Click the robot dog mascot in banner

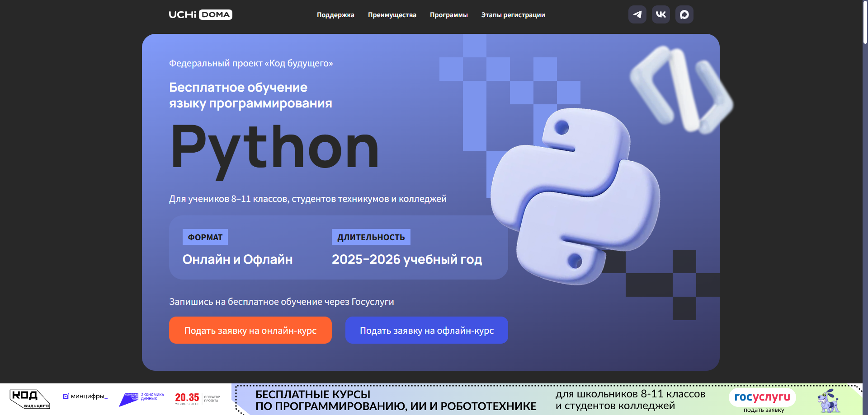pyautogui.click(x=828, y=401)
